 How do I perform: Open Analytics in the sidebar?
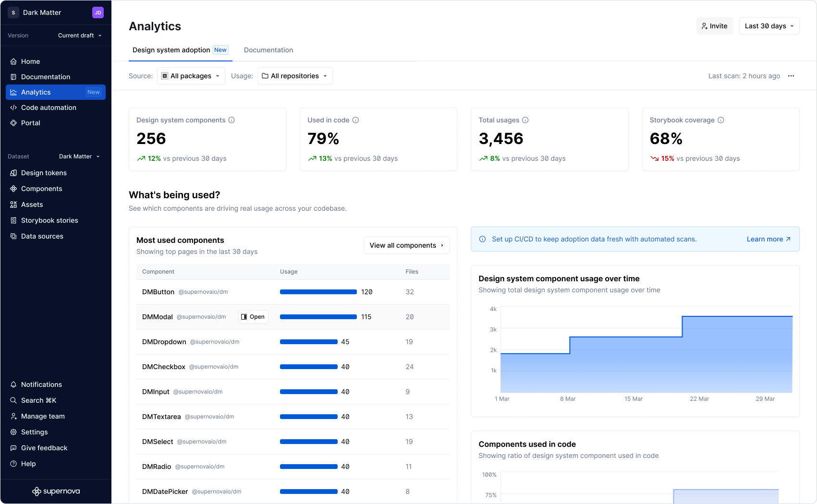point(56,92)
